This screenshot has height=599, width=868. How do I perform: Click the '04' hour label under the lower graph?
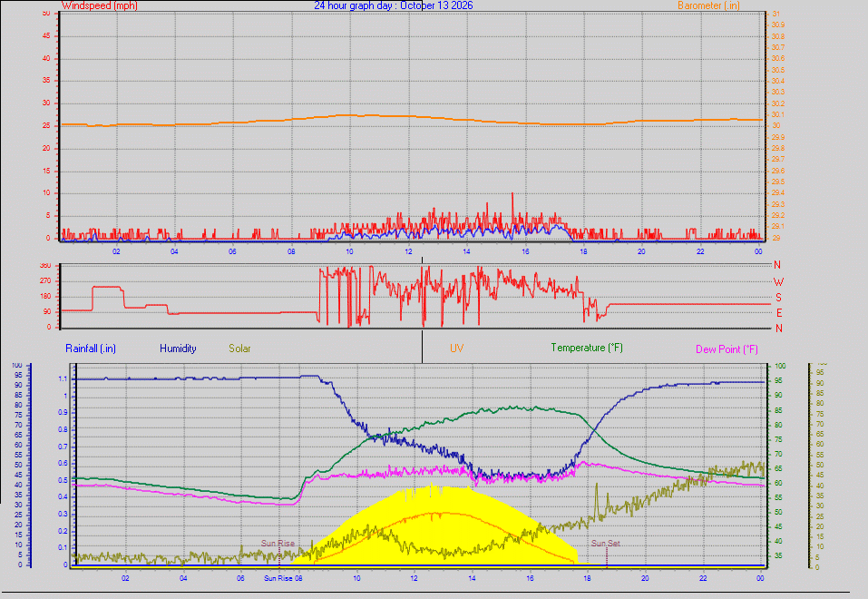183,578
